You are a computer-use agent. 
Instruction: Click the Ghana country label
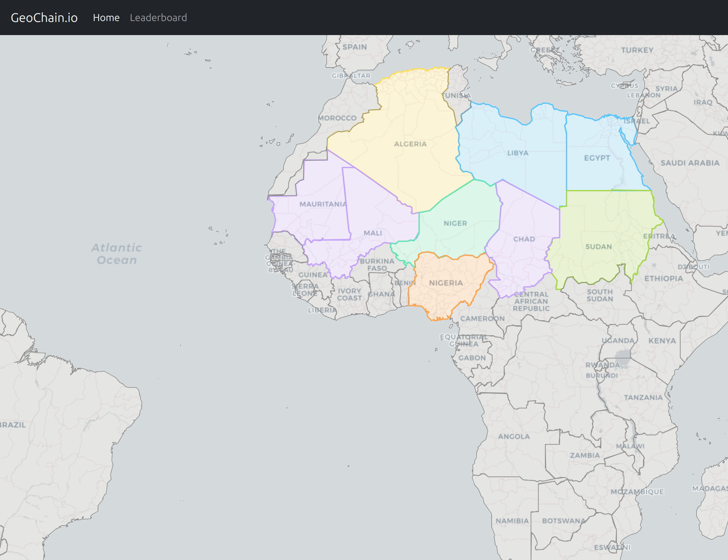[381, 294]
